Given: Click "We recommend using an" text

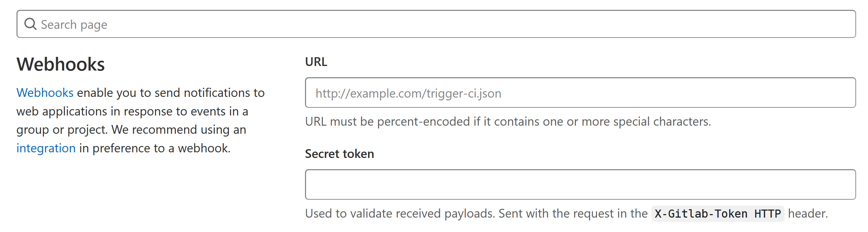Looking at the screenshot, I should click(x=179, y=130).
